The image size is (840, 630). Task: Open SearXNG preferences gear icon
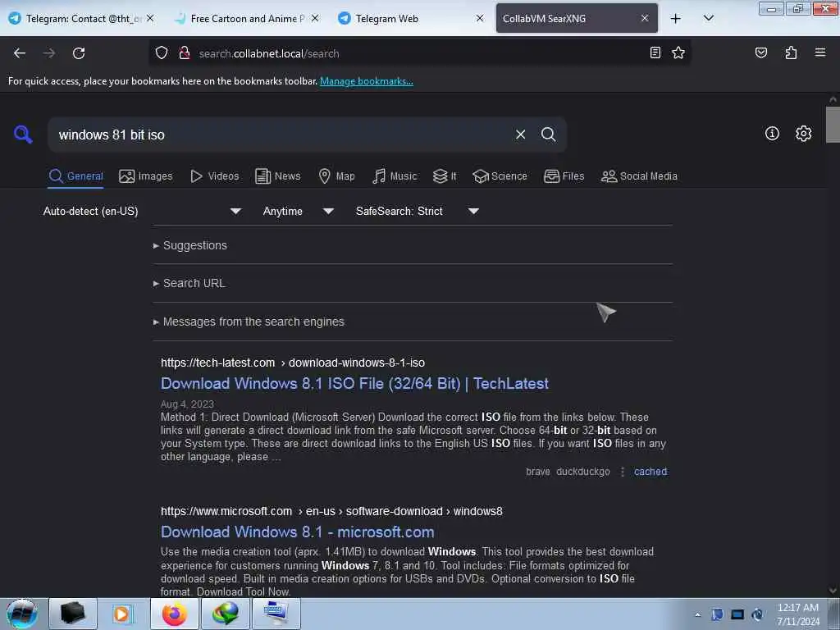coord(803,134)
